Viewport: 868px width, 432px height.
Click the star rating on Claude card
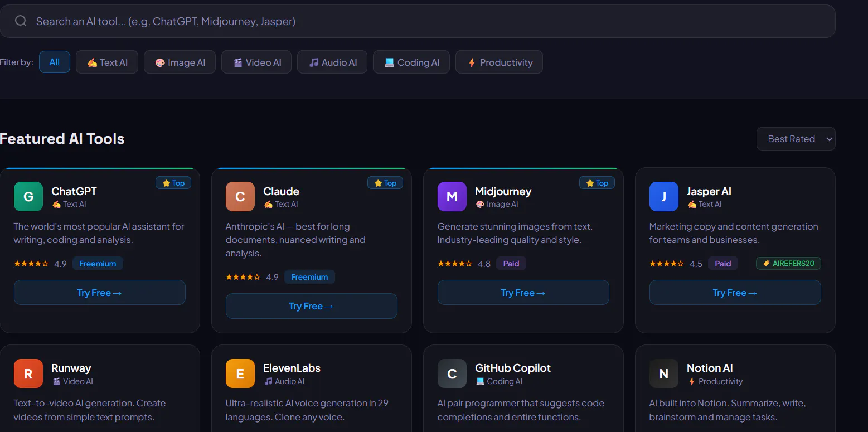pyautogui.click(x=243, y=277)
